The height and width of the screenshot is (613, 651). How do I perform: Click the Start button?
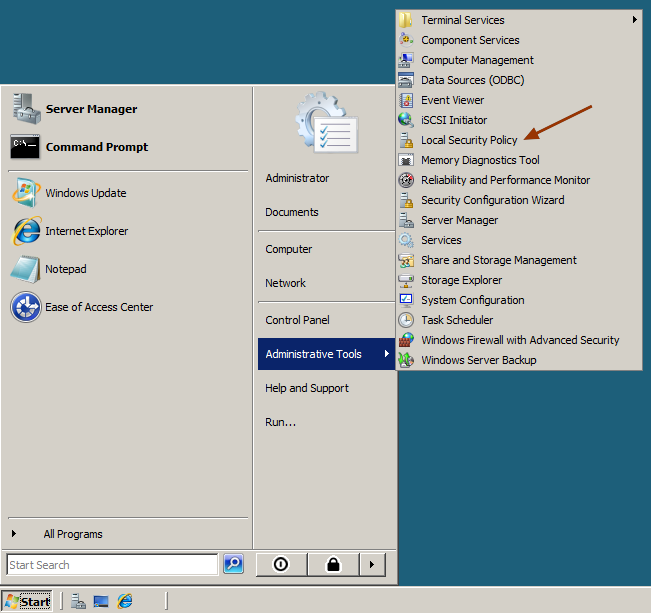[x=27, y=601]
